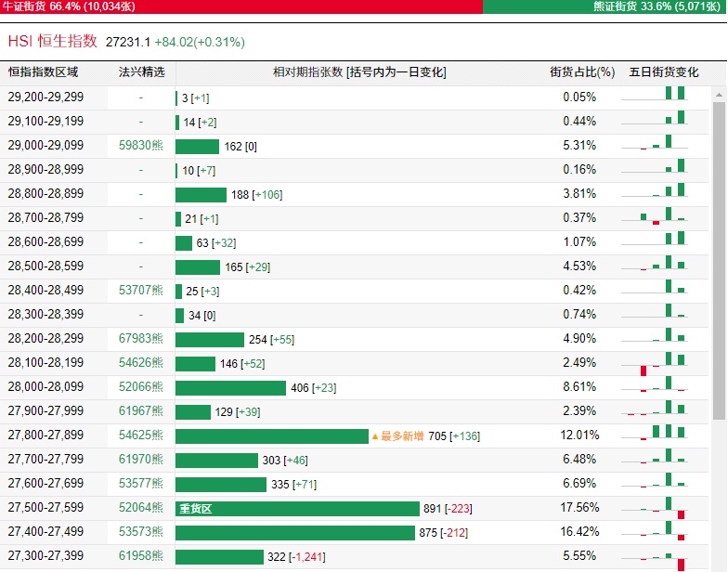Click the 最多新增 marker label
This screenshot has width=728, height=572.
tap(398, 436)
